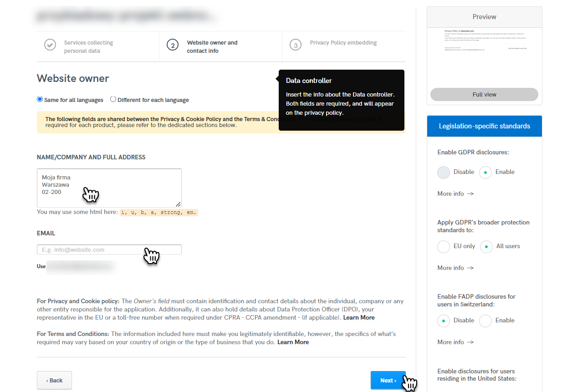Click the step 3 number circle icon
The width and height of the screenshot is (572, 392).
296,45
